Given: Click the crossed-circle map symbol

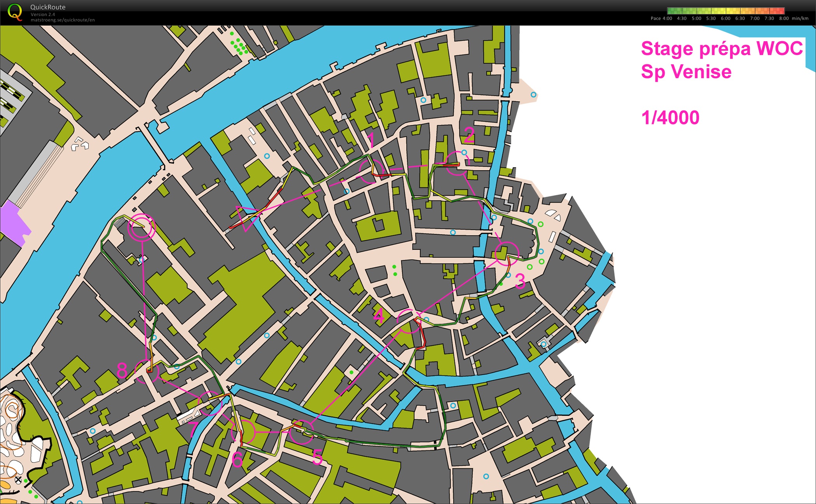Looking at the screenshot, I should (x=18, y=480).
